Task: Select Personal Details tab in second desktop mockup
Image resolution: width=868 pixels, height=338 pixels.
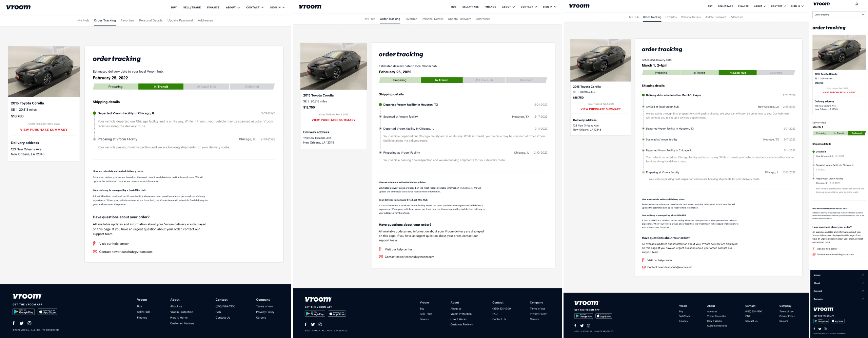Action: click(x=432, y=19)
